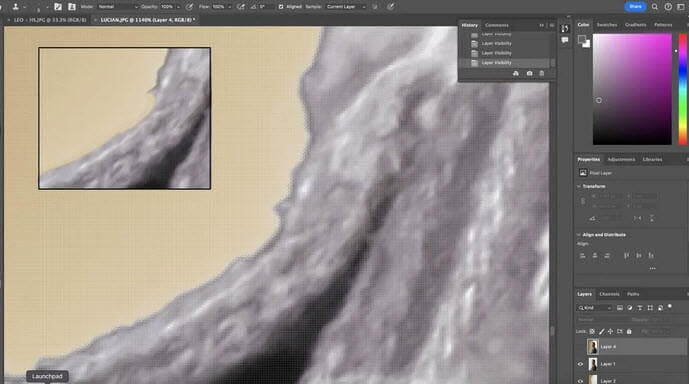Click the align left edges icon
689x384 pixels.
(582, 255)
